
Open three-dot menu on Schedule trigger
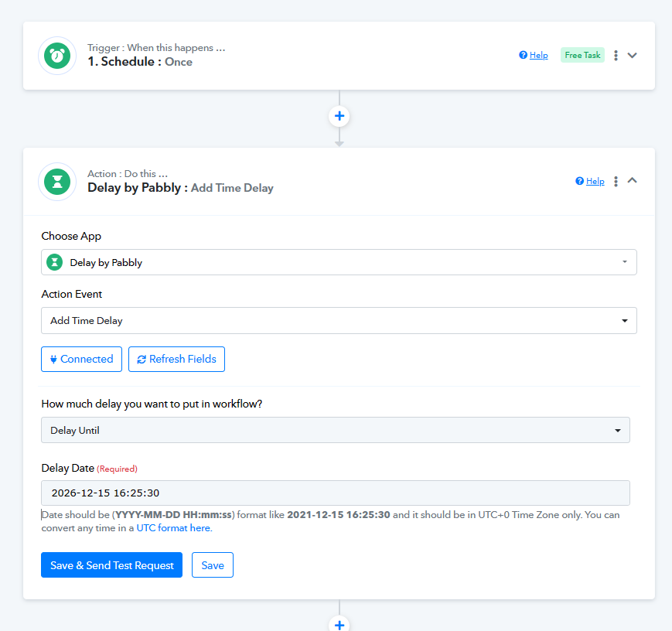616,56
